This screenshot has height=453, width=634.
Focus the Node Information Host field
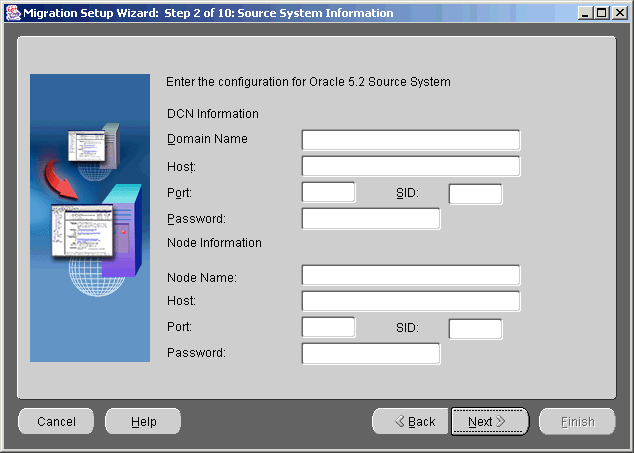point(411,301)
